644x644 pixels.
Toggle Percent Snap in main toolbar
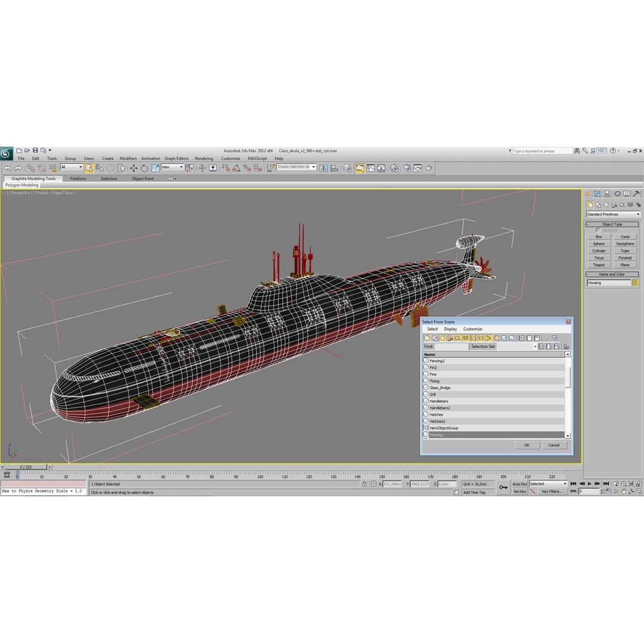pyautogui.click(x=247, y=168)
